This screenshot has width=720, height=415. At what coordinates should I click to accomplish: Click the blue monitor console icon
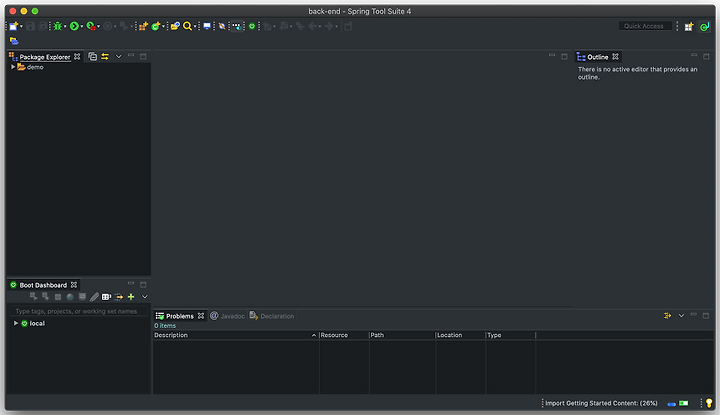coord(207,26)
